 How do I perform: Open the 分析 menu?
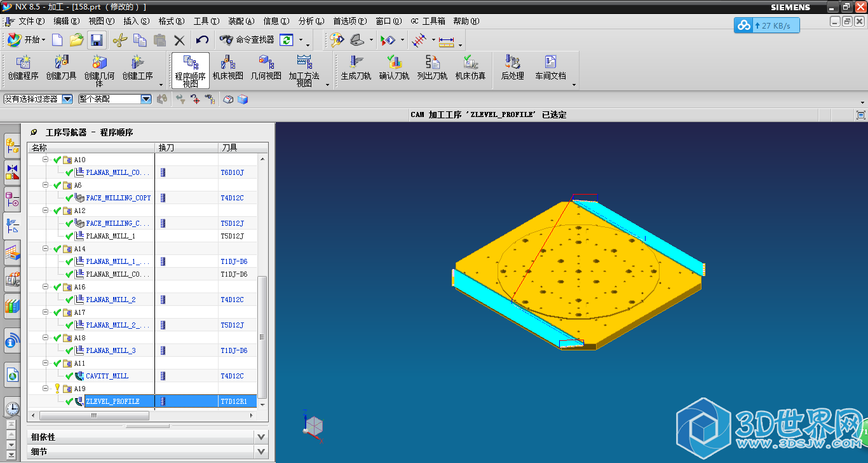[x=311, y=21]
